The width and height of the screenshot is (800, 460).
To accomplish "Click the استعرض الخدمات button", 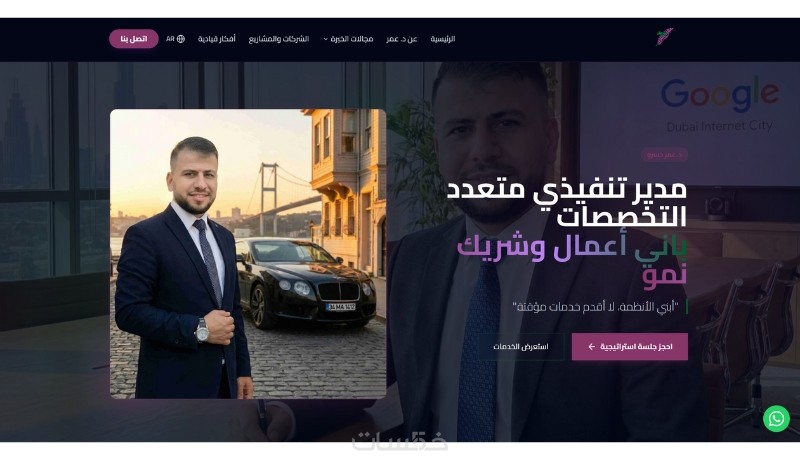I will [x=521, y=347].
